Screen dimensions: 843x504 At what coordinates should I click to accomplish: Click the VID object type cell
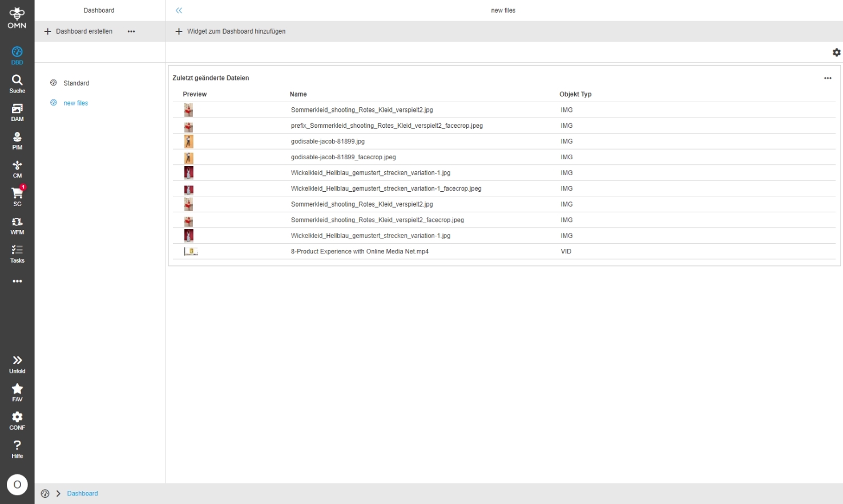point(566,251)
